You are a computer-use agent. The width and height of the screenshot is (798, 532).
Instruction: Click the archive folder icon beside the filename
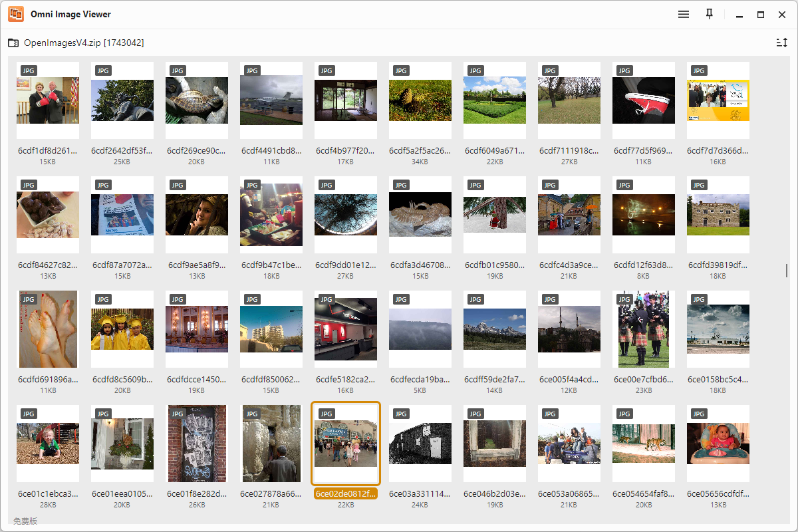(x=15, y=41)
